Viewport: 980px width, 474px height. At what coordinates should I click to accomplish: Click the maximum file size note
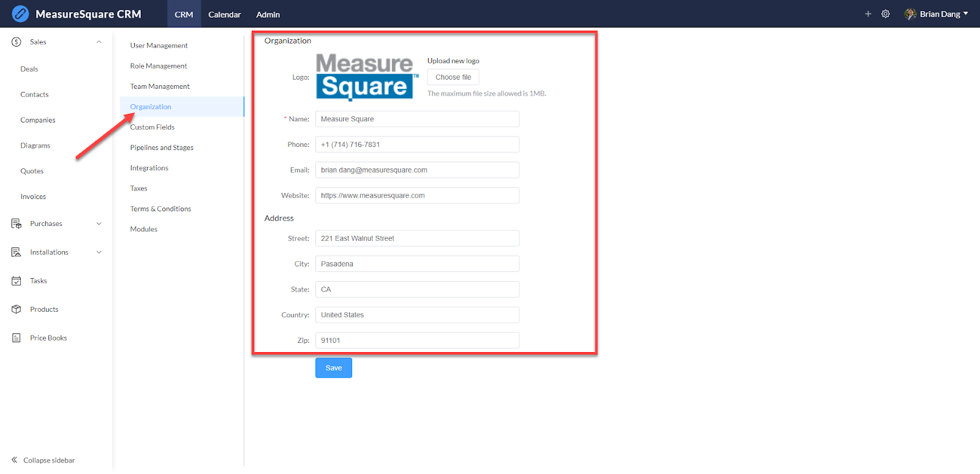(x=486, y=94)
